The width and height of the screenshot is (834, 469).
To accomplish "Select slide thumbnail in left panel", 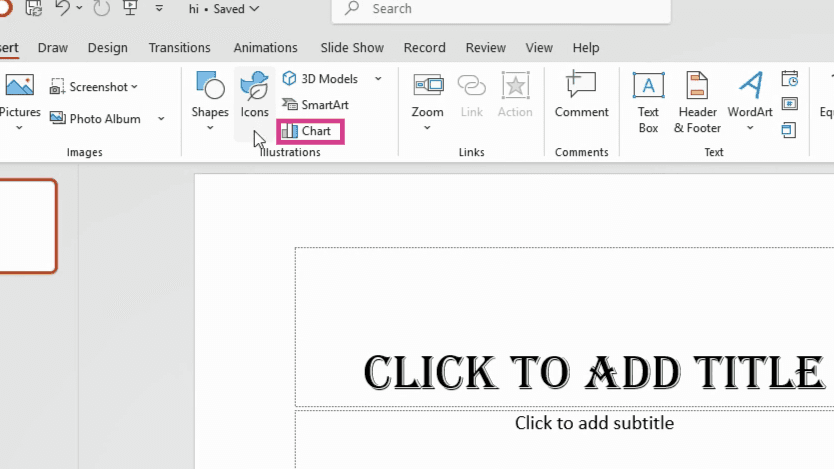I will click(28, 227).
